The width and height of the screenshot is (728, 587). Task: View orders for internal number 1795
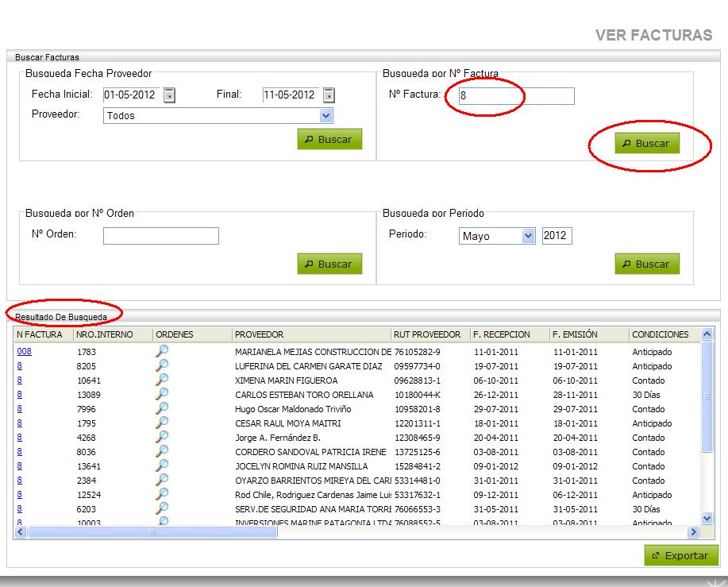click(162, 423)
